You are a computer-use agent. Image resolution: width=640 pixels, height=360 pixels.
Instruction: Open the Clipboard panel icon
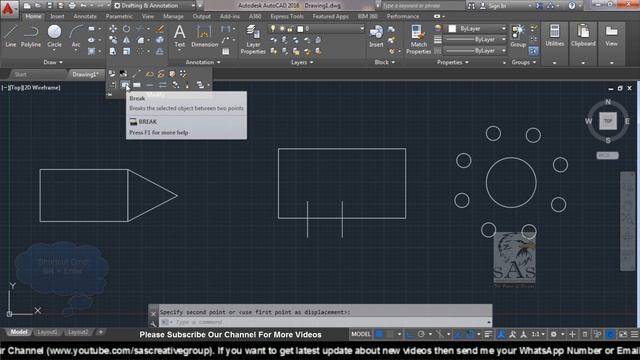pyautogui.click(x=583, y=35)
